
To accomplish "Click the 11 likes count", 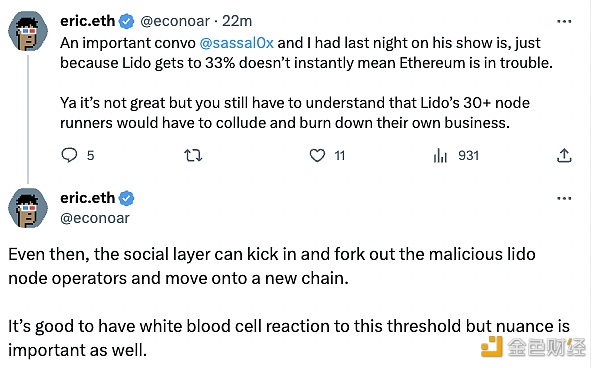I will (340, 155).
